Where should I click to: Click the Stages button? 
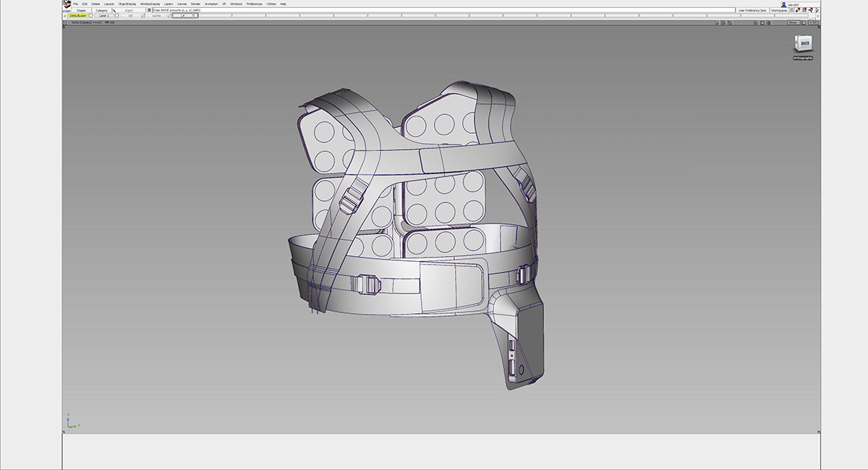81,10
